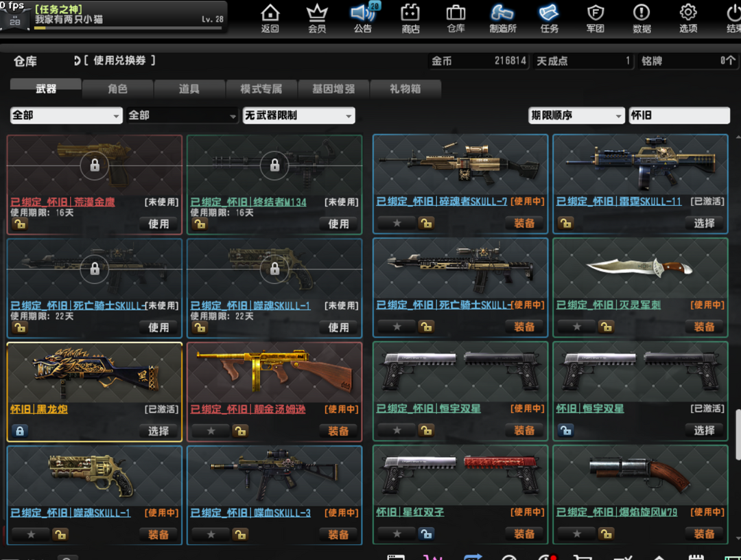This screenshot has height=560, width=741.
Task: Switch to the 礼物箱 tab
Action: (405, 89)
